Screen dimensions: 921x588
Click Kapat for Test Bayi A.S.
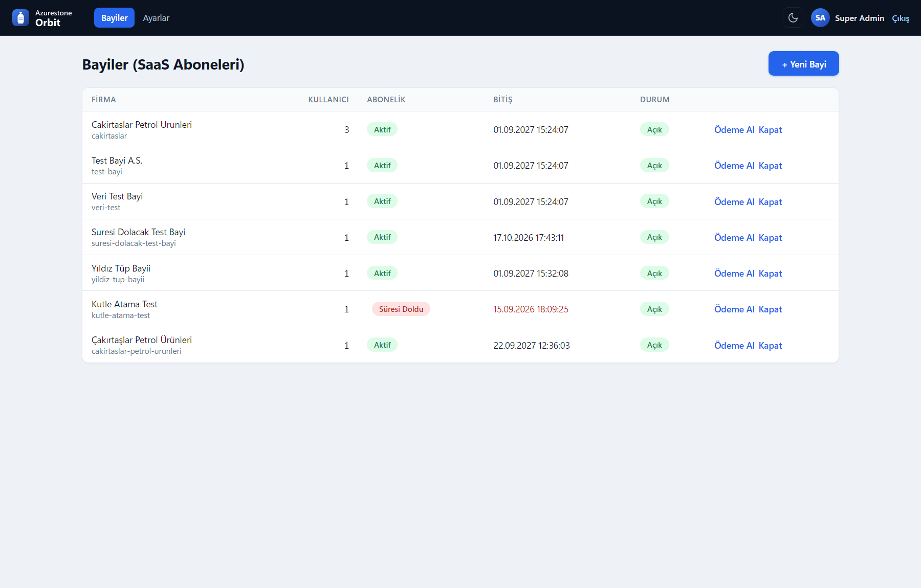[770, 166]
